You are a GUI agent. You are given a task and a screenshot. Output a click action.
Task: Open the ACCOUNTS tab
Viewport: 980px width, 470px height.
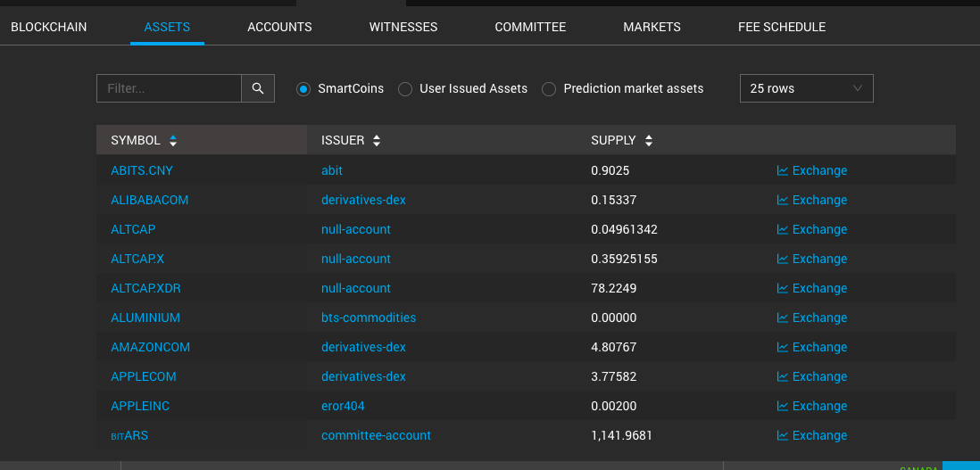(x=279, y=27)
